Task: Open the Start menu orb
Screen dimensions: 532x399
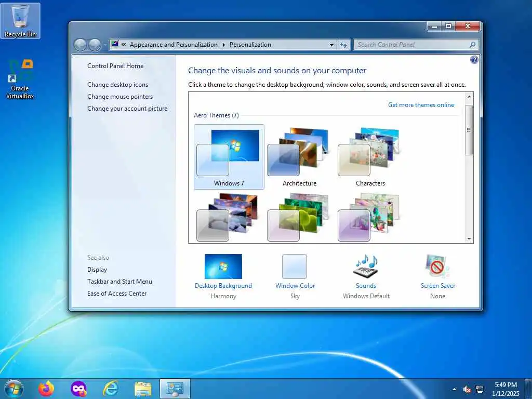Action: tap(14, 389)
